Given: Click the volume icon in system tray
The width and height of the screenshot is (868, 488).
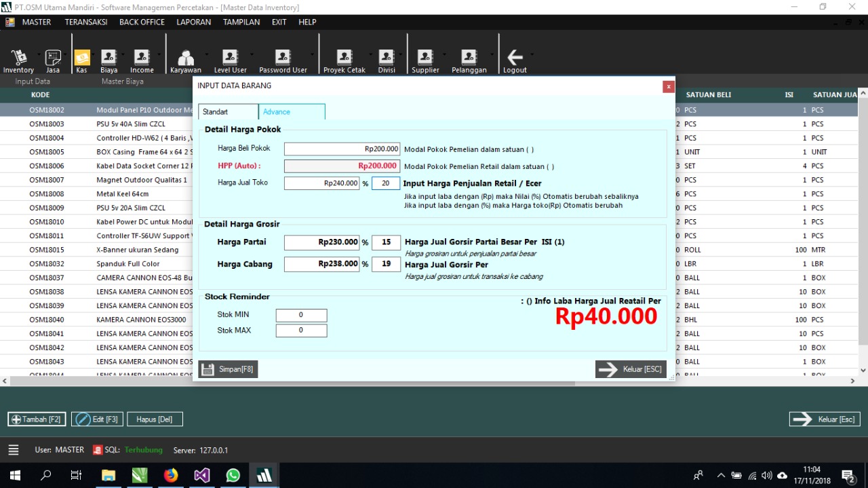Looking at the screenshot, I should click(x=767, y=475).
